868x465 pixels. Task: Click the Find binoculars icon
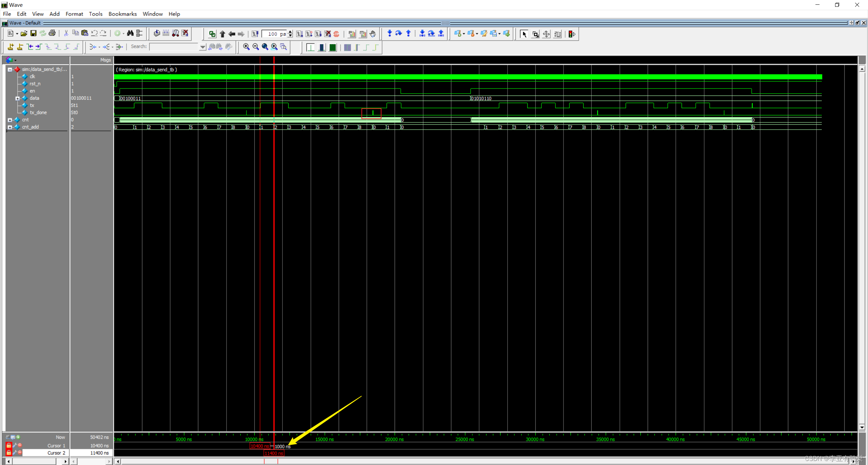(130, 33)
